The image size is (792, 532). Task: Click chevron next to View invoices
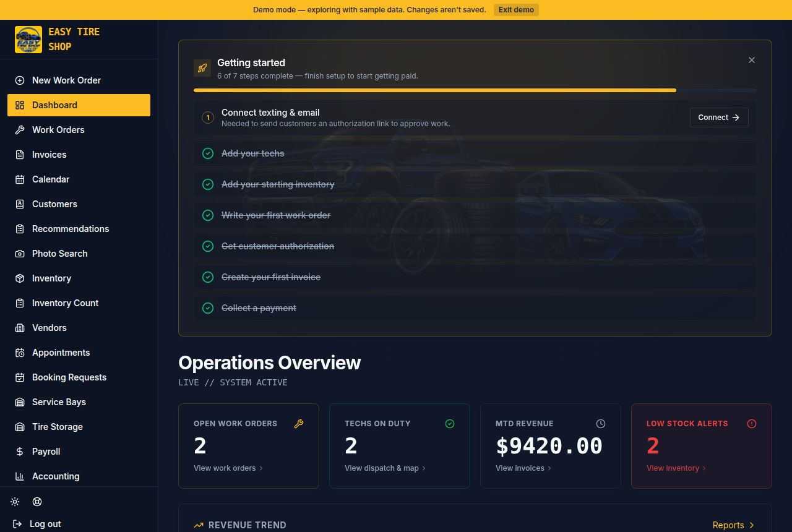tap(549, 468)
